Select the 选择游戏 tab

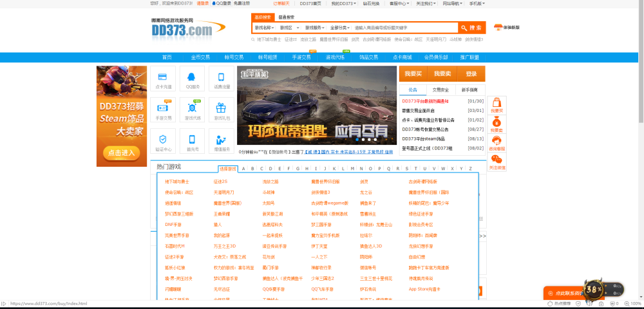click(x=227, y=169)
